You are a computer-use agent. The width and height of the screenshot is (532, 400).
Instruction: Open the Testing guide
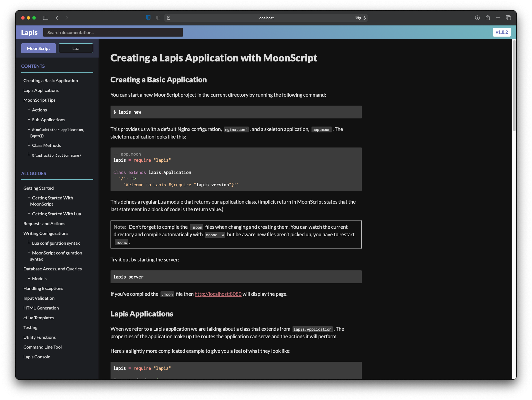click(x=30, y=327)
